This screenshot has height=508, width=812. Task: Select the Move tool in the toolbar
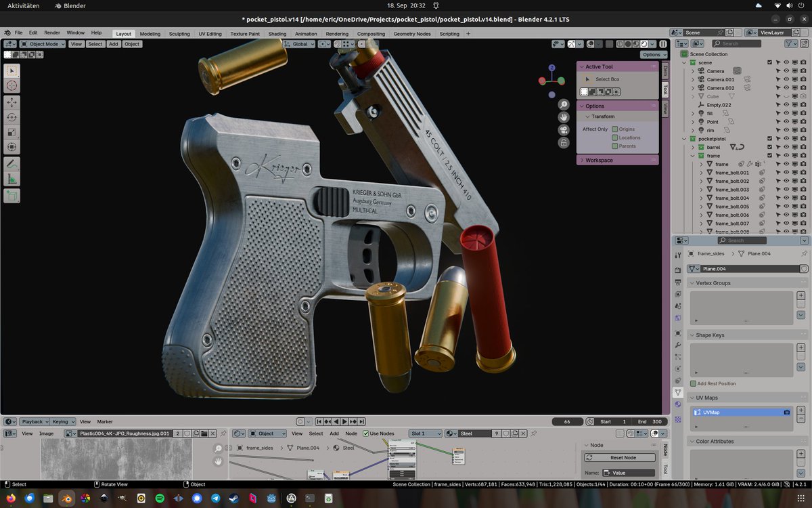[12, 102]
